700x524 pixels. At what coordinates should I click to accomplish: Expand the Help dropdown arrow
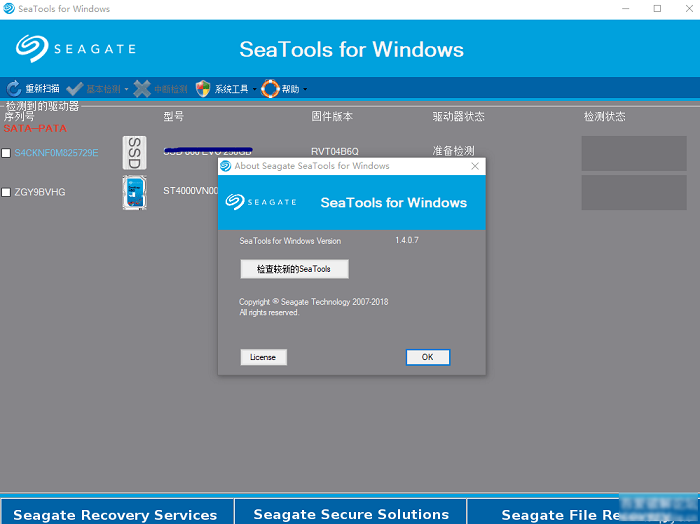coord(305,89)
